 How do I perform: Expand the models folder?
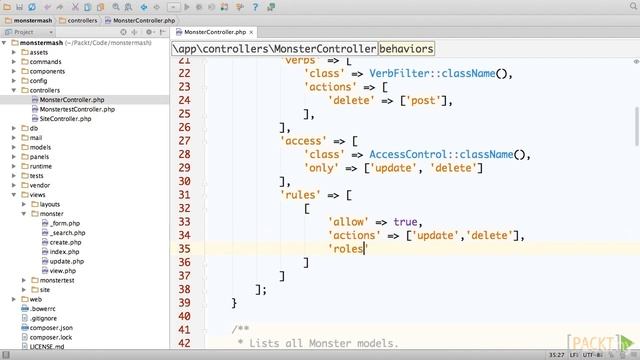coord(14,147)
